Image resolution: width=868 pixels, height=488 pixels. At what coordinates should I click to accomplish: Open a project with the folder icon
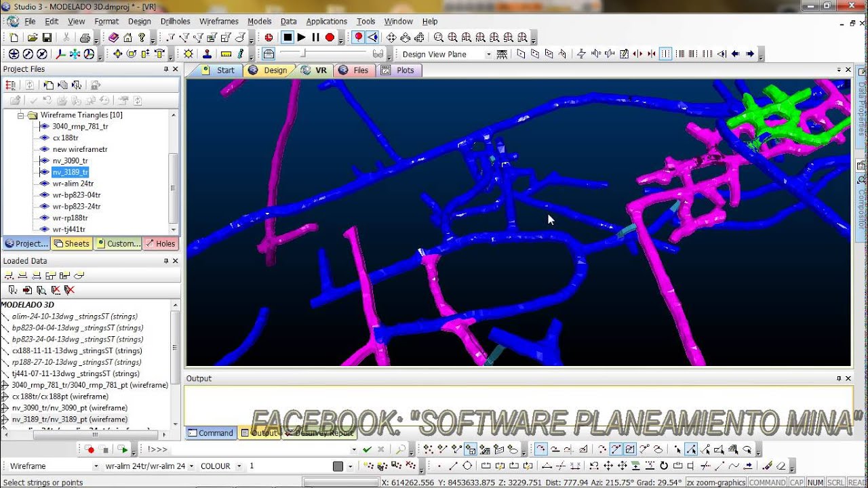pos(33,37)
